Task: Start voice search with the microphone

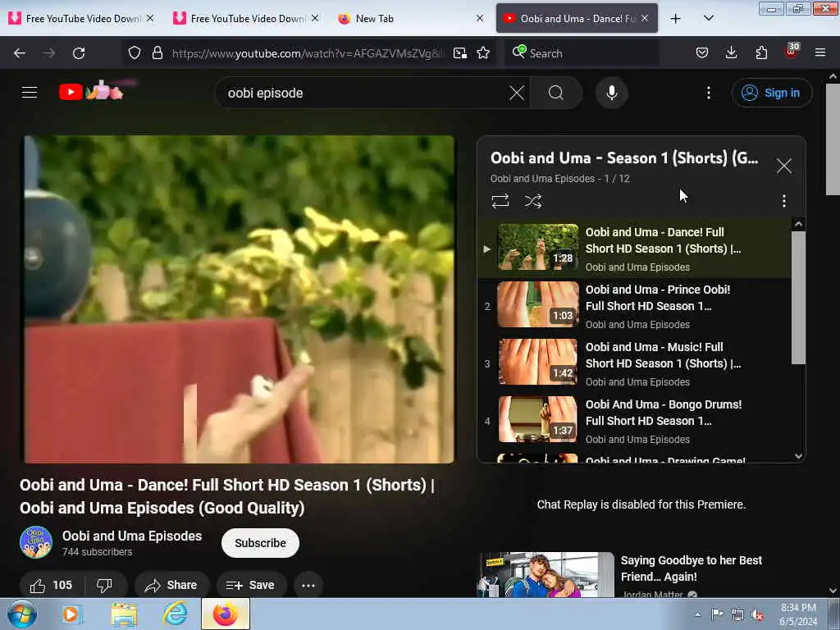Action: pyautogui.click(x=611, y=93)
